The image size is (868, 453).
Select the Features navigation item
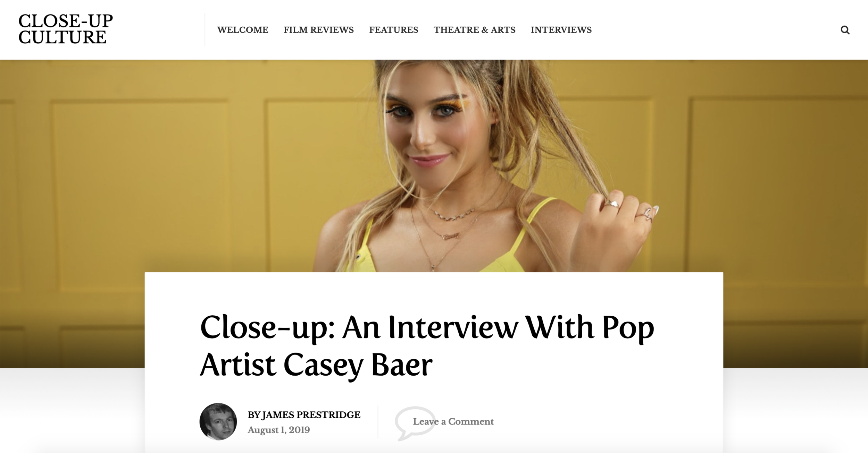pyautogui.click(x=394, y=30)
